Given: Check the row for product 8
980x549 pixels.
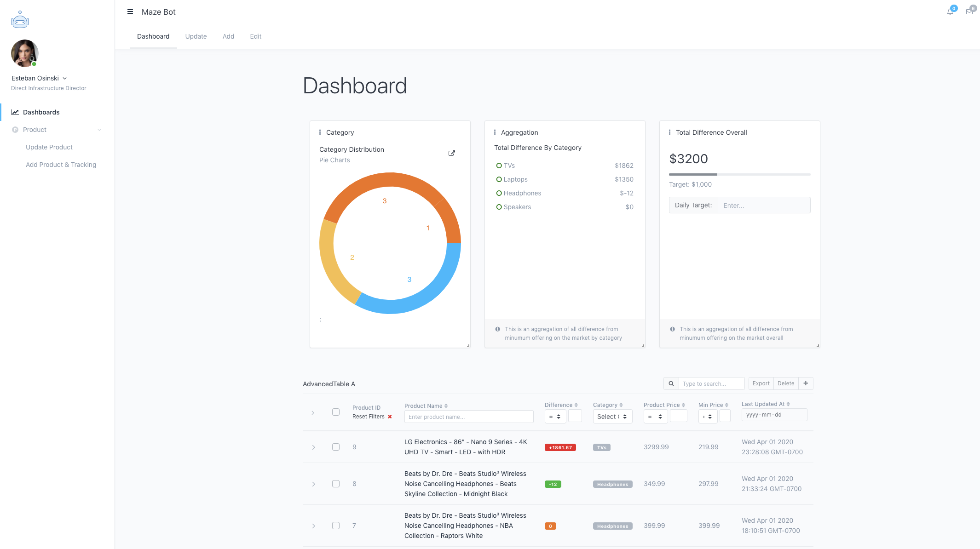Looking at the screenshot, I should click(x=336, y=484).
